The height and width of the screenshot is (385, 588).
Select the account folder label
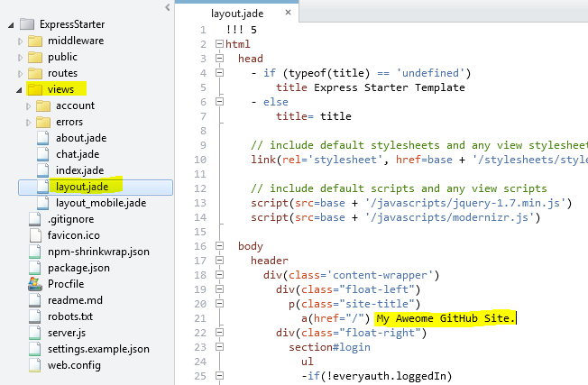[x=75, y=105]
